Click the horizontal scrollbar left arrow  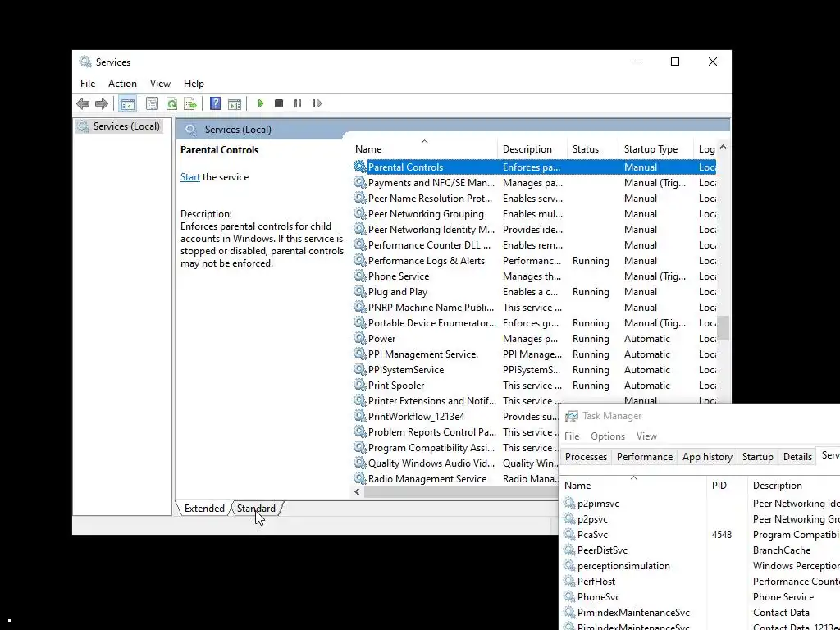358,491
